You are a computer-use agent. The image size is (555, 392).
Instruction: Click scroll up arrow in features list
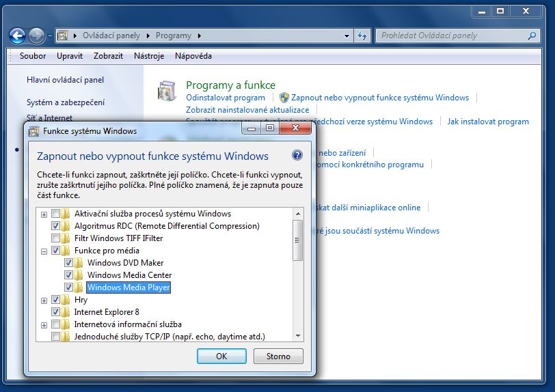point(298,214)
